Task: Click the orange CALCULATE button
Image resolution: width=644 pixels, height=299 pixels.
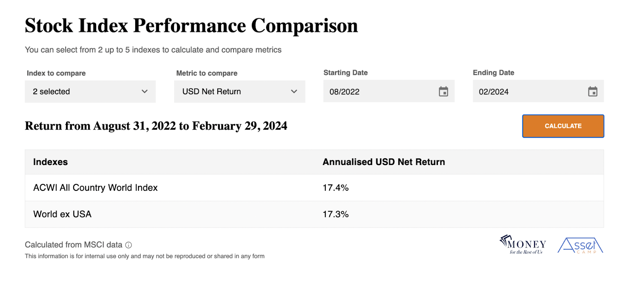Action: (x=563, y=126)
